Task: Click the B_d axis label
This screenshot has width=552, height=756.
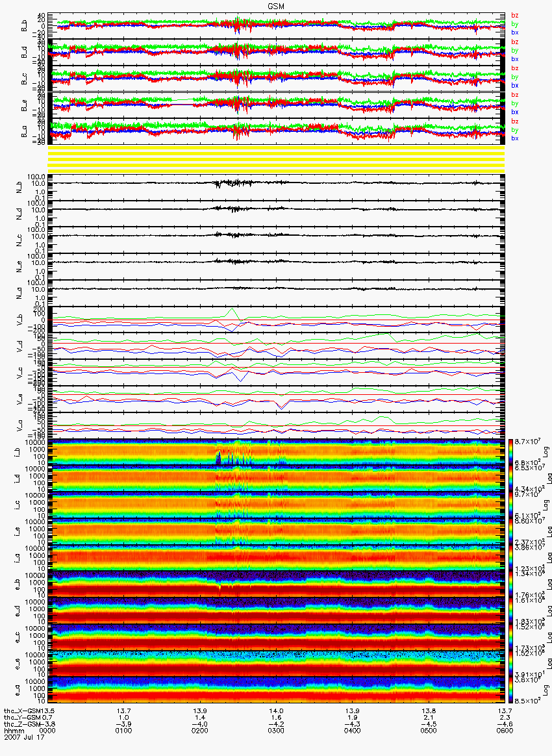Action: 24,53
